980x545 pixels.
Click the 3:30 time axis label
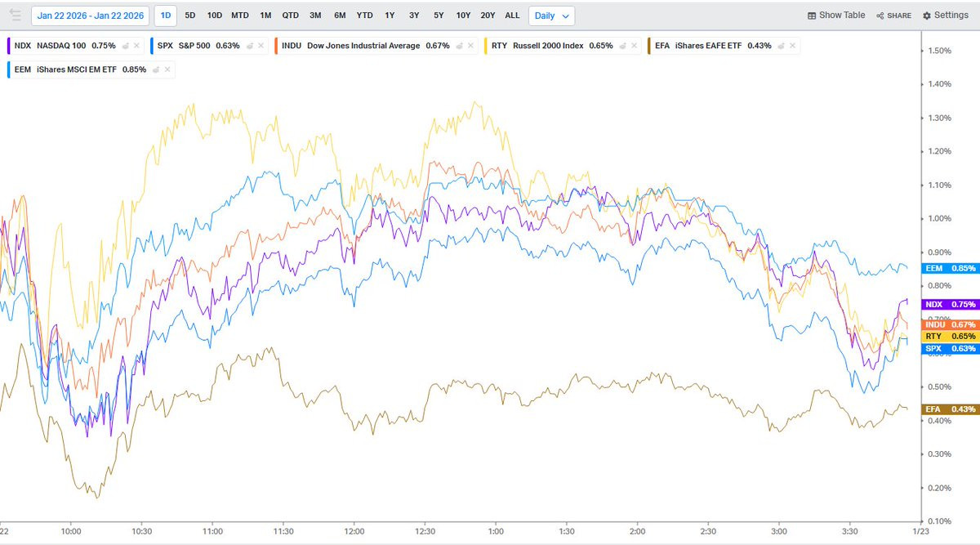click(x=850, y=529)
